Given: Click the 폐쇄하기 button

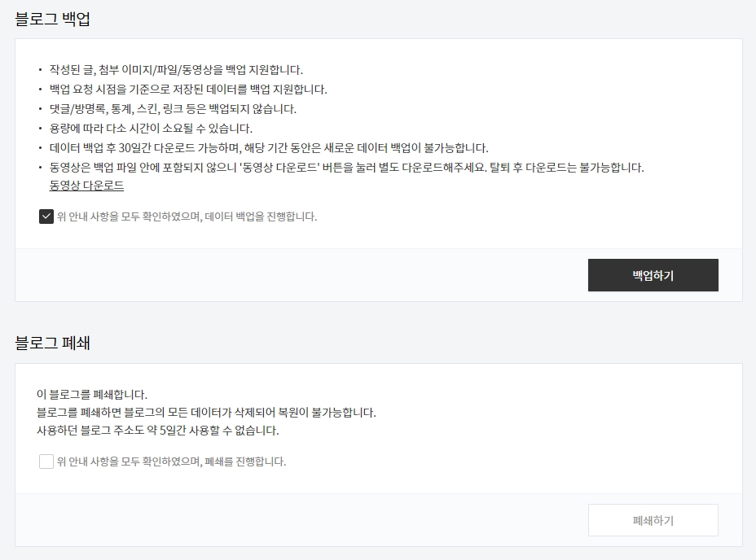Looking at the screenshot, I should pyautogui.click(x=653, y=520).
